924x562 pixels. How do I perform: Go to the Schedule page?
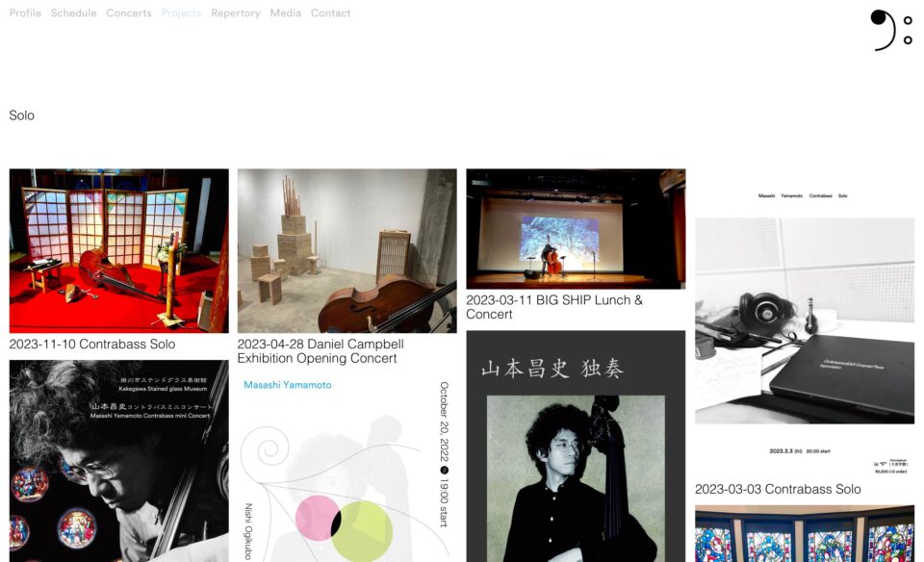[x=73, y=13]
